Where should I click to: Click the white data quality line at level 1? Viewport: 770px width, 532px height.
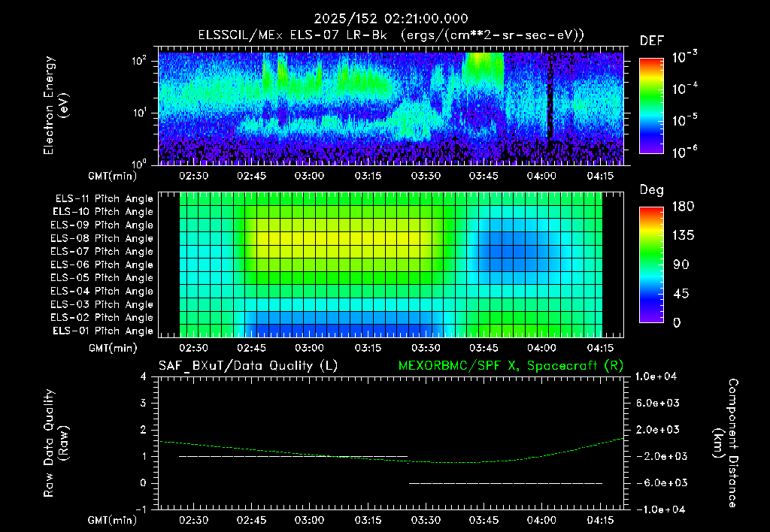(x=293, y=456)
